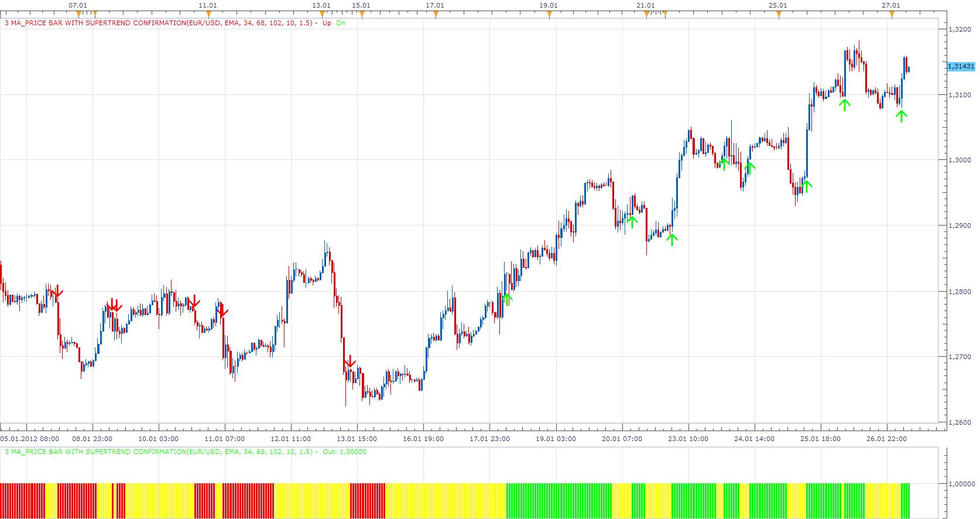The height and width of the screenshot is (519, 980).
Task: Click the 27.01 day marker on top ruler
Action: [891, 5]
